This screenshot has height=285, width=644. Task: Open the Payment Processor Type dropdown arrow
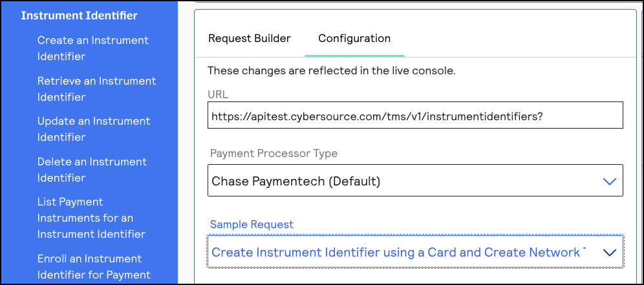pyautogui.click(x=609, y=182)
